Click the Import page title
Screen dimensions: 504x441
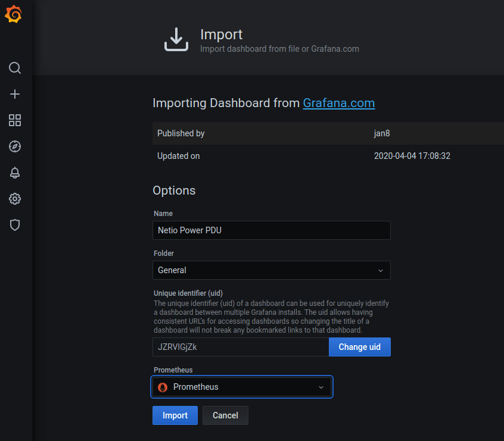[221, 35]
